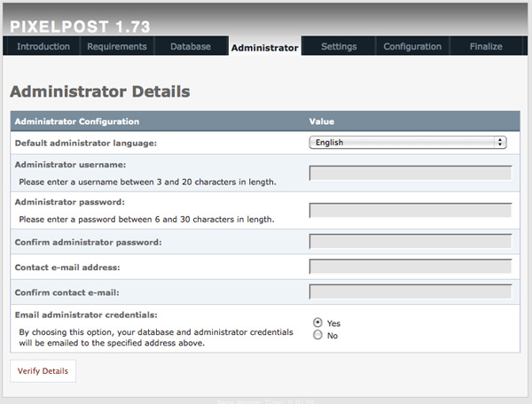The width and height of the screenshot is (532, 404).
Task: Click the credentials emailing description text
Action: 156,338
